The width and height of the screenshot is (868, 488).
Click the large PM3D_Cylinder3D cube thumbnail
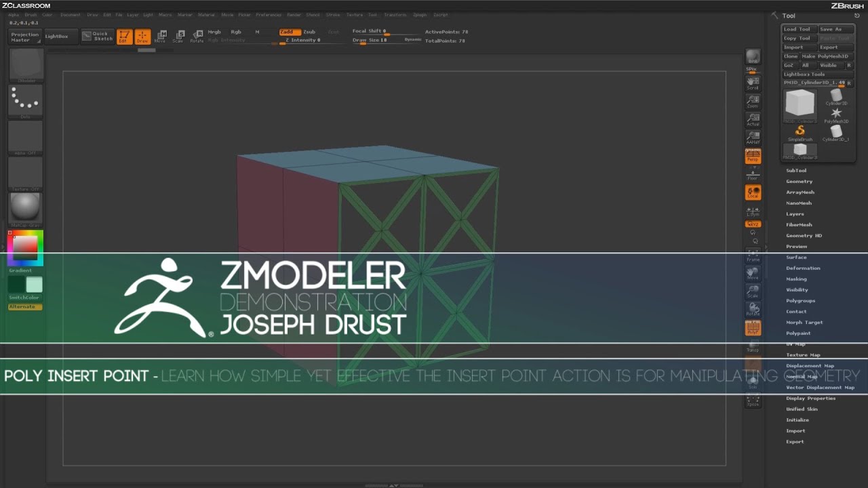coord(800,105)
